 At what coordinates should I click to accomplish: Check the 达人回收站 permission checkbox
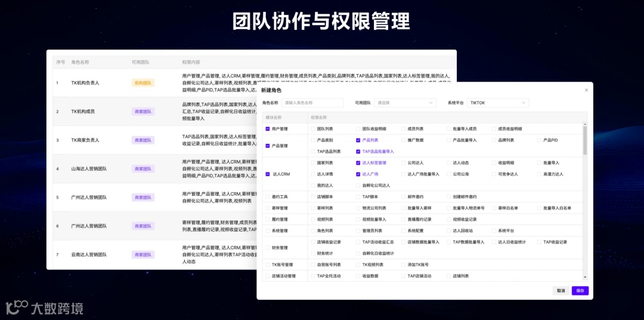448,230
